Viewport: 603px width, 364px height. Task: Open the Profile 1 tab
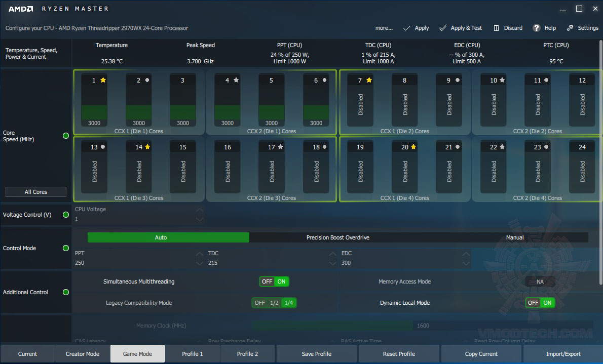(192, 354)
